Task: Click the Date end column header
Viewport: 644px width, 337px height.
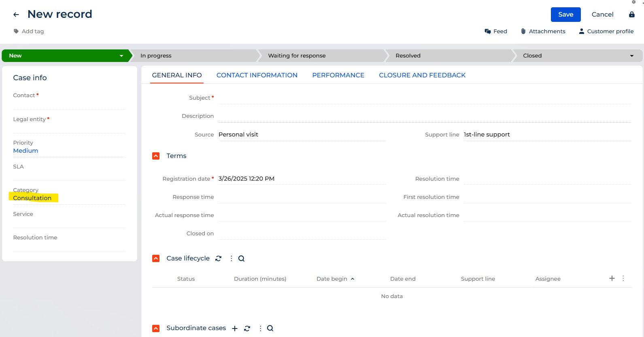Action: click(403, 279)
